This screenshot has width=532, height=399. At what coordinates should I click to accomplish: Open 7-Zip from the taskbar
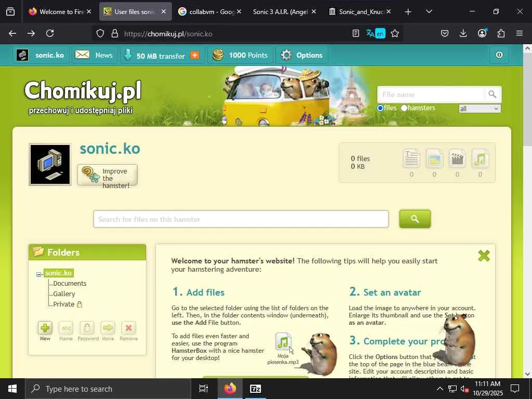pos(255,389)
